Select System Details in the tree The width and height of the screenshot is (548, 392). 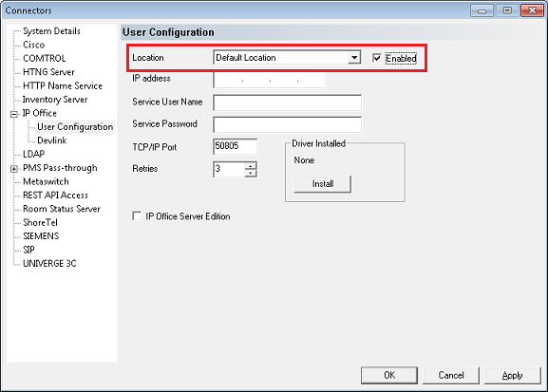coord(51,31)
